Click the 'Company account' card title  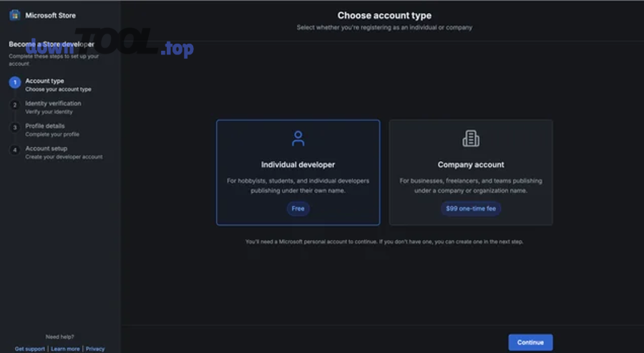click(x=471, y=165)
